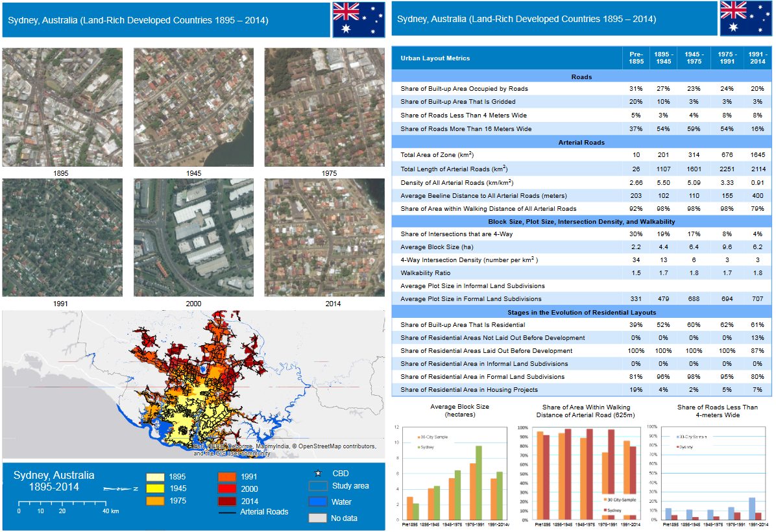
Task: Click the No data grey legend swatch
Action: click(318, 518)
